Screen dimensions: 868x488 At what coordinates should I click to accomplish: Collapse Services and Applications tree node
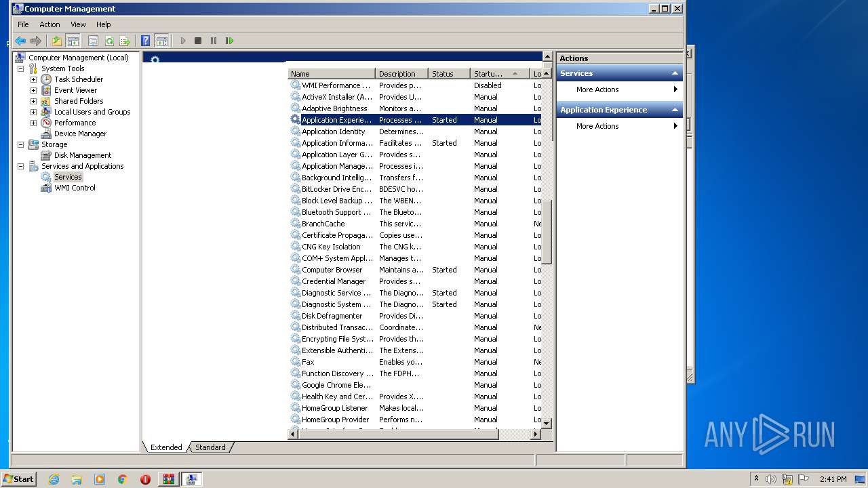(x=20, y=166)
